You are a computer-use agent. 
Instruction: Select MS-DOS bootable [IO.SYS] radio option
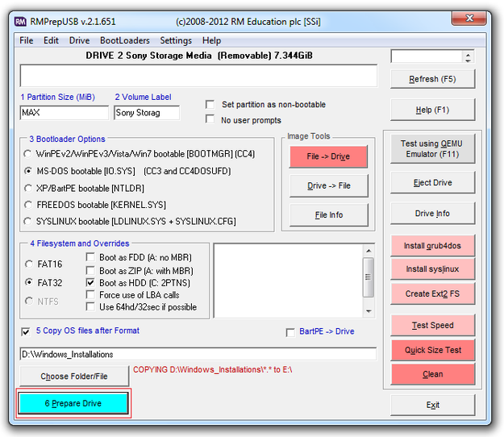click(x=28, y=171)
